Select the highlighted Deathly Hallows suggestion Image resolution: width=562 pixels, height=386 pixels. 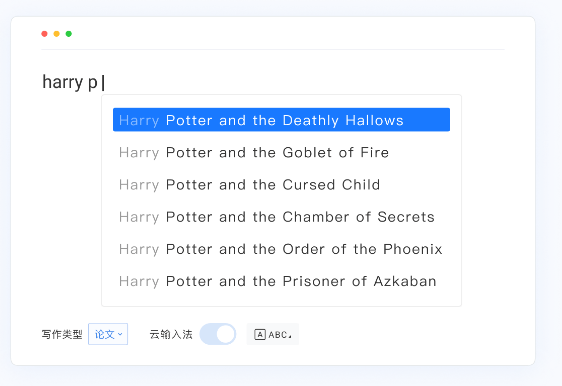281,120
